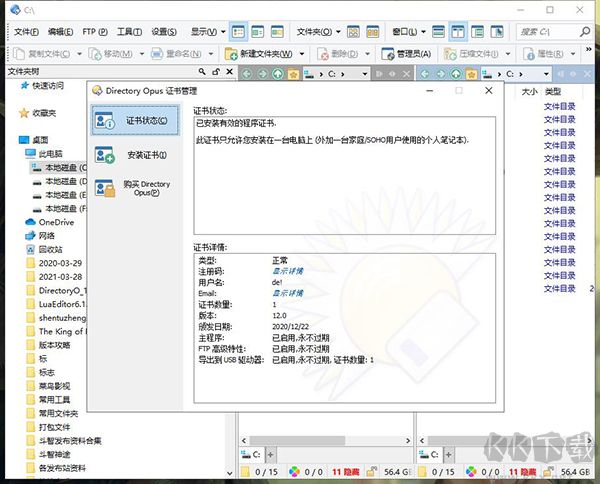Click the 管理员(A) toolbar button
Viewport: 600px width, 484px height.
point(407,53)
